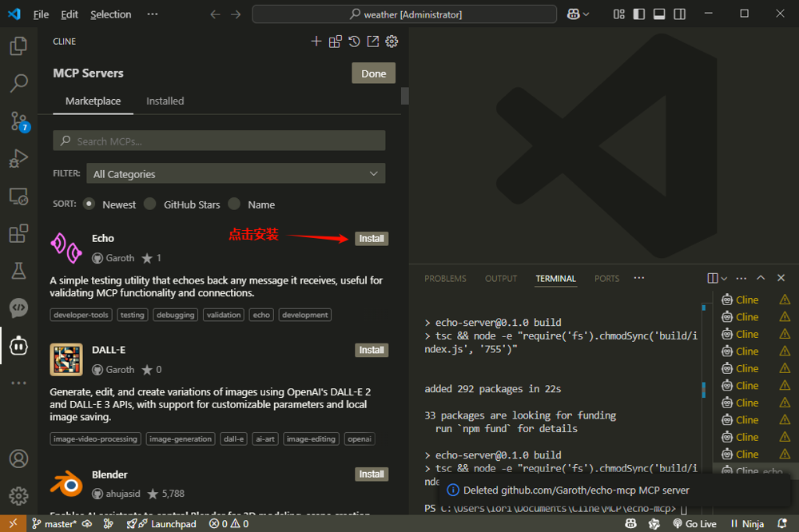The width and height of the screenshot is (799, 532).
Task: Open the Explorer view in activity bar
Action: click(18, 46)
